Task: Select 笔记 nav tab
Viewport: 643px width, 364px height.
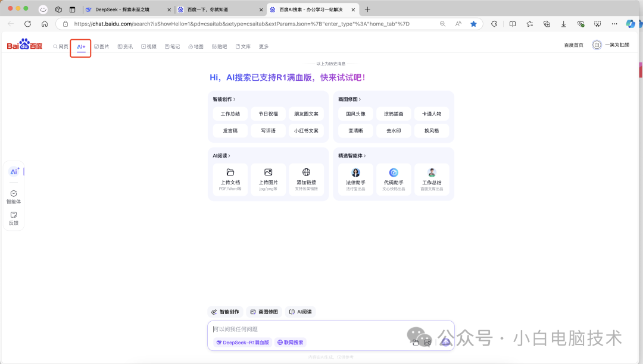Action: pyautogui.click(x=172, y=46)
